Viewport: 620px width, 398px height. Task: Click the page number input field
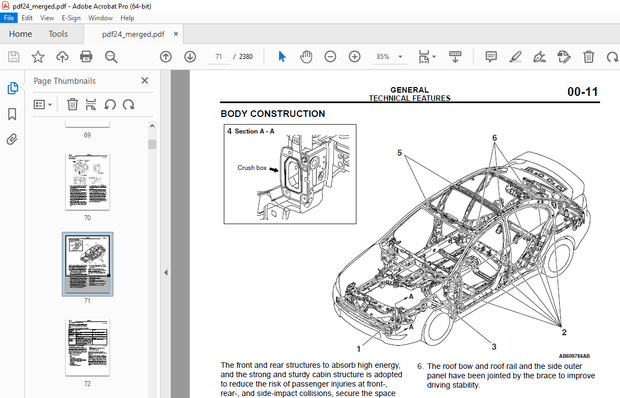(x=219, y=57)
